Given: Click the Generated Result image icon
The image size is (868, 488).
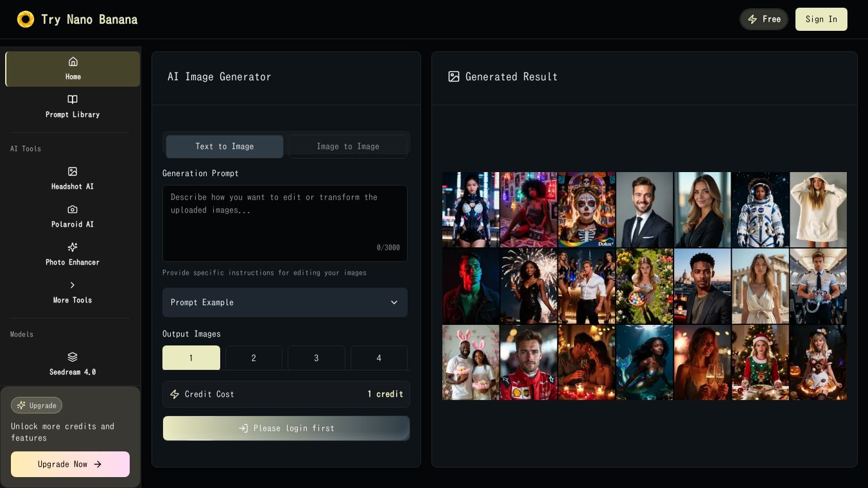Looking at the screenshot, I should [x=454, y=76].
